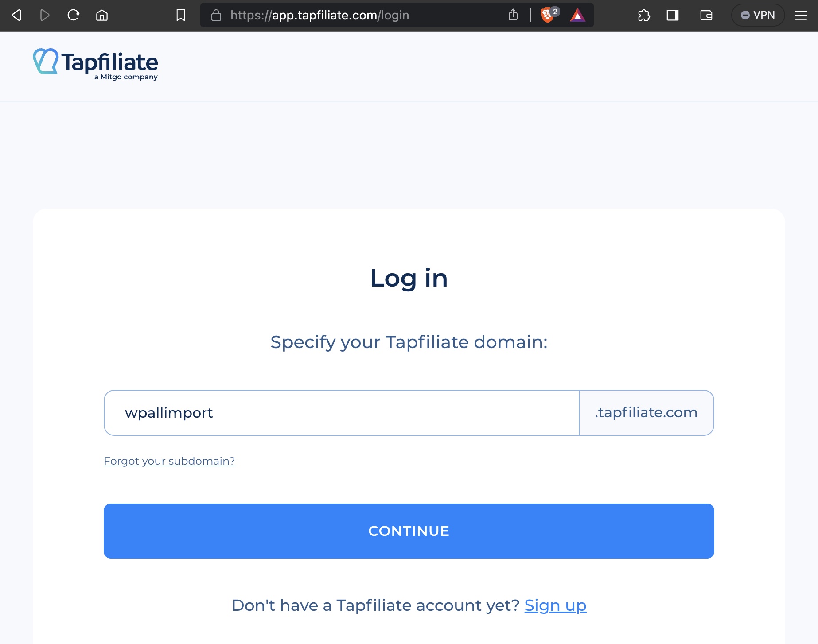Click the browser forward arrow

45,16
